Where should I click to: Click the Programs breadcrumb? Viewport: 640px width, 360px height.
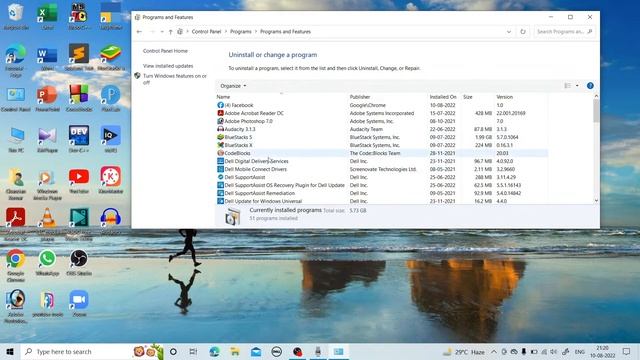tap(240, 31)
